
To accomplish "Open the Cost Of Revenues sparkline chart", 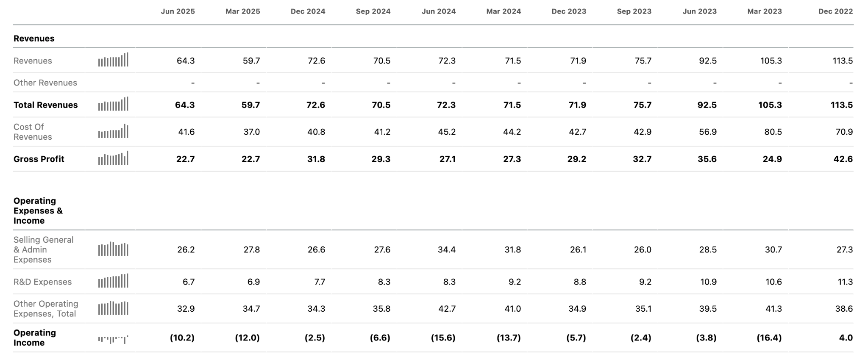I will 113,131.
